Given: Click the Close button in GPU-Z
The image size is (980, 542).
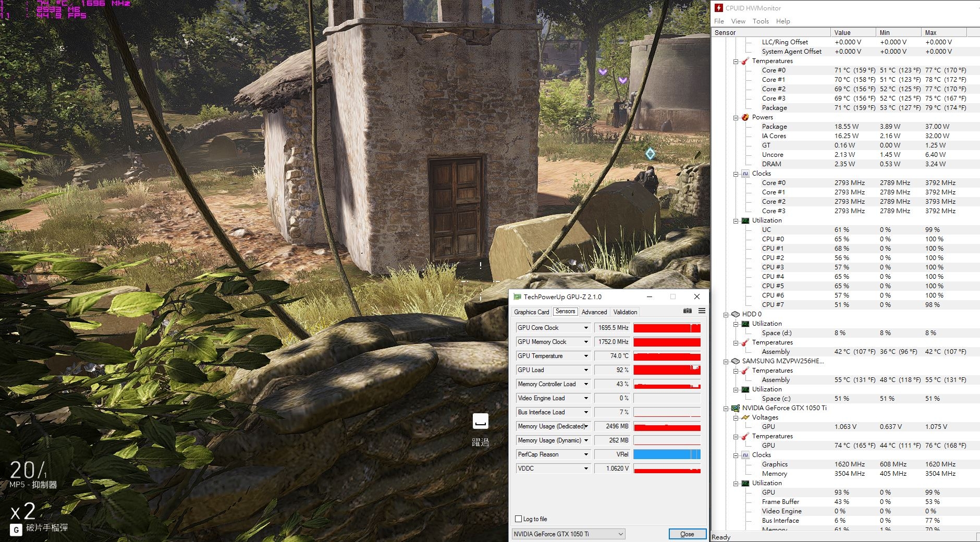Looking at the screenshot, I should (x=687, y=534).
